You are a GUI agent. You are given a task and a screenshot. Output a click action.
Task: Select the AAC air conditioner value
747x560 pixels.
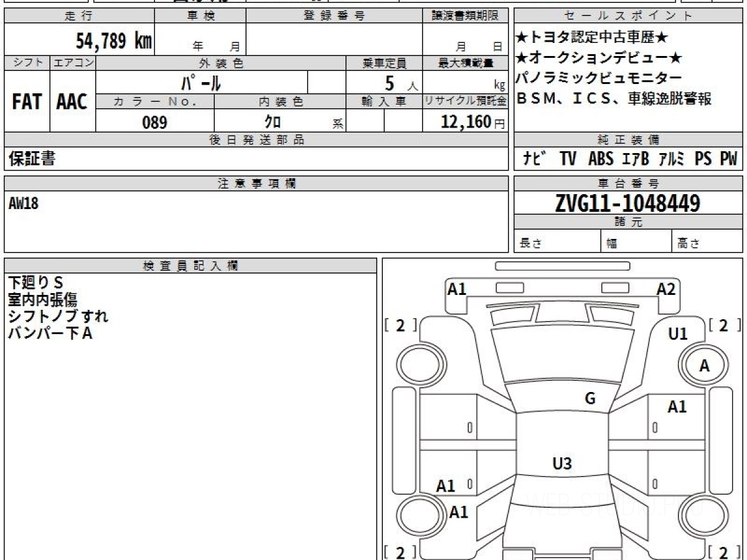[x=72, y=102]
